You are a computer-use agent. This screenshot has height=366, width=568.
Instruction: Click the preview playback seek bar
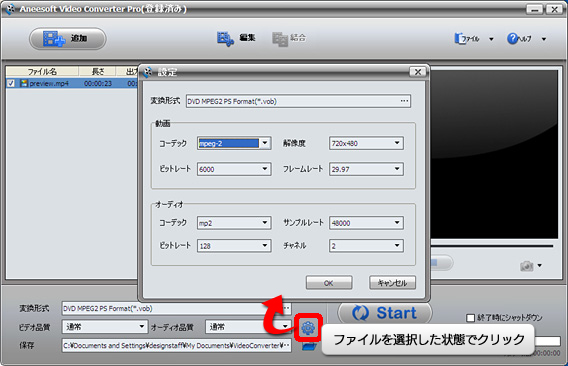(x=492, y=246)
